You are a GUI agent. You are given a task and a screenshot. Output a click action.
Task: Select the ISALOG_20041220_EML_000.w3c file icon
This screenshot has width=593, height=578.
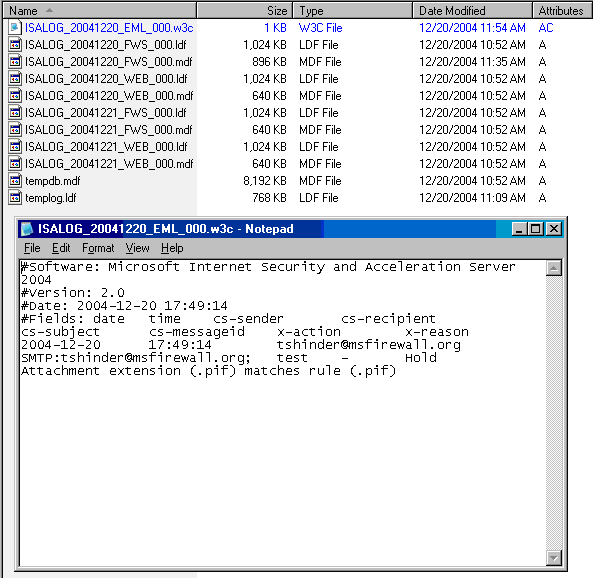(x=15, y=28)
